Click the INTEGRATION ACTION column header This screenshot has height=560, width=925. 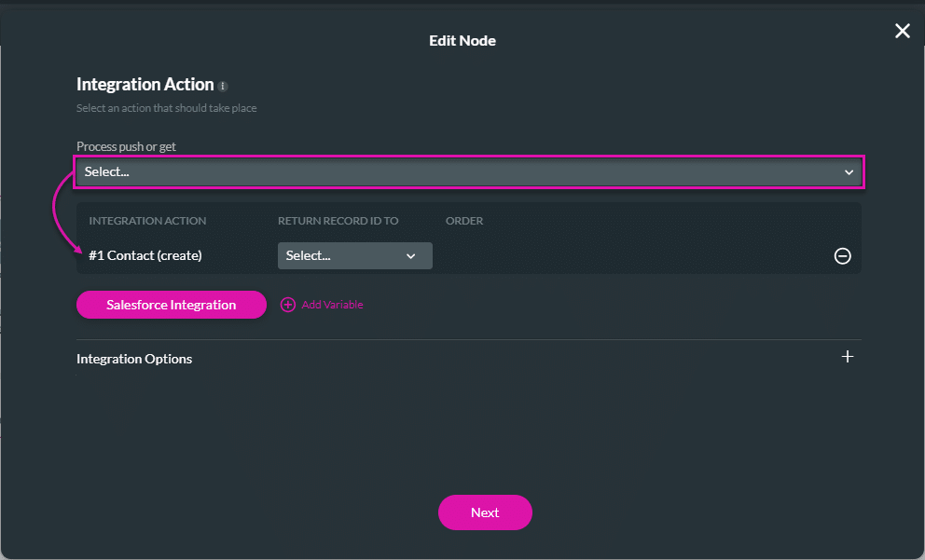[147, 221]
